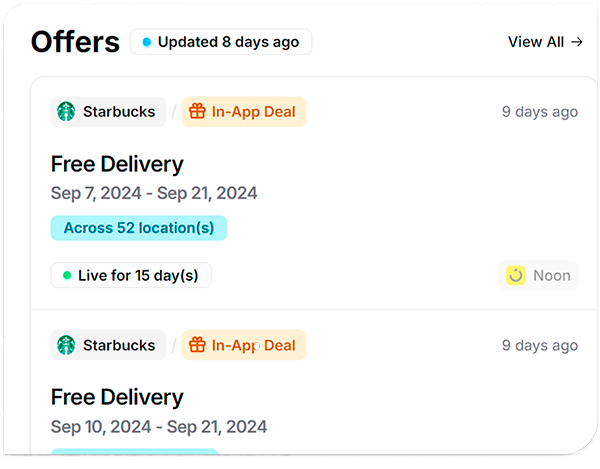Click the Across 52 location(s) badge
This screenshot has height=469, width=600.
(139, 228)
